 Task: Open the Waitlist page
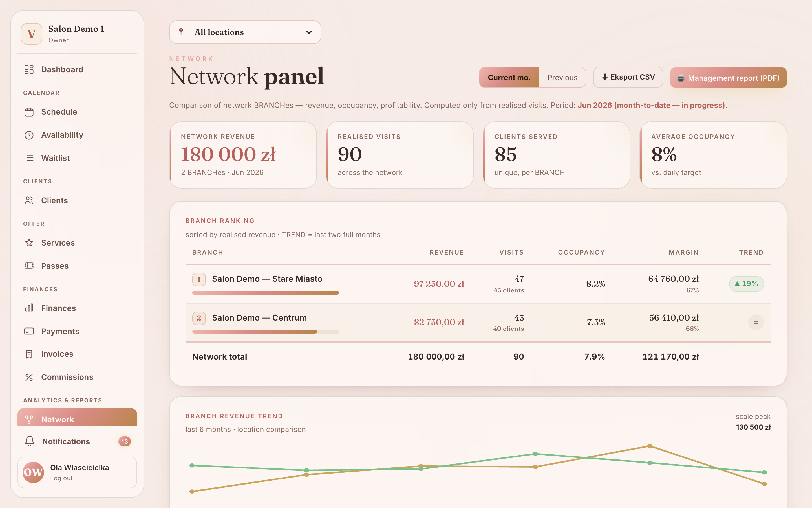[x=77, y=158]
